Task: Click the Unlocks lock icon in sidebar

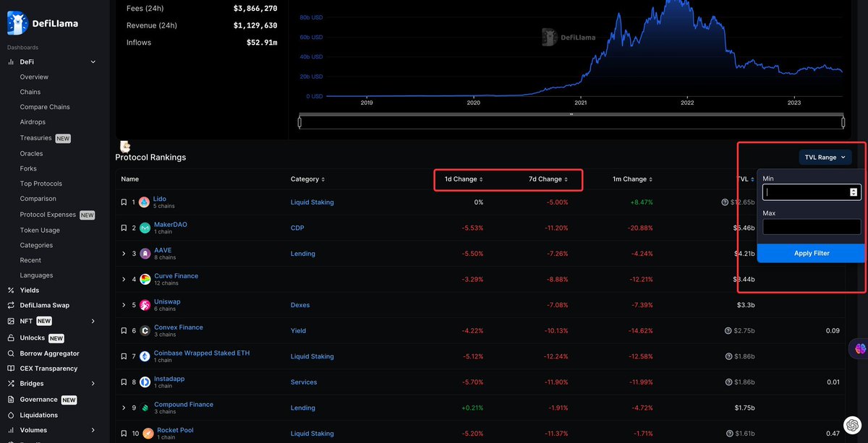Action: 11,337
